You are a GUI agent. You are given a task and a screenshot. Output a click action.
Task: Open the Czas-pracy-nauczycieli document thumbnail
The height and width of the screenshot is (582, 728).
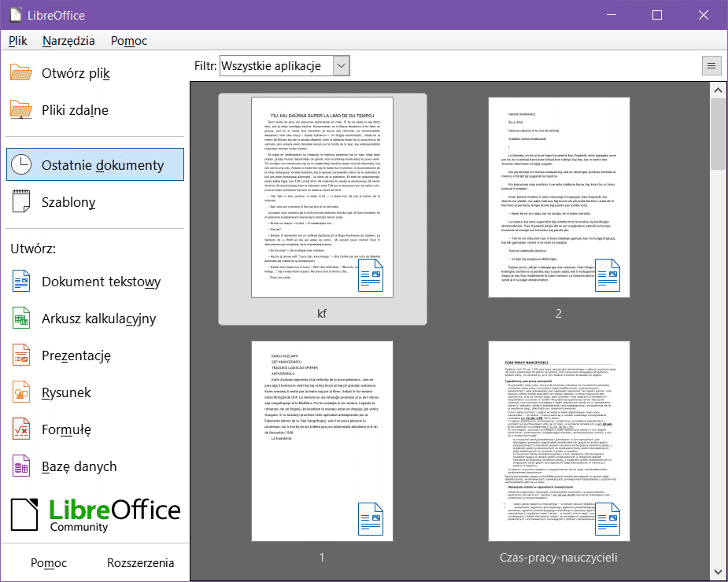pos(559,441)
